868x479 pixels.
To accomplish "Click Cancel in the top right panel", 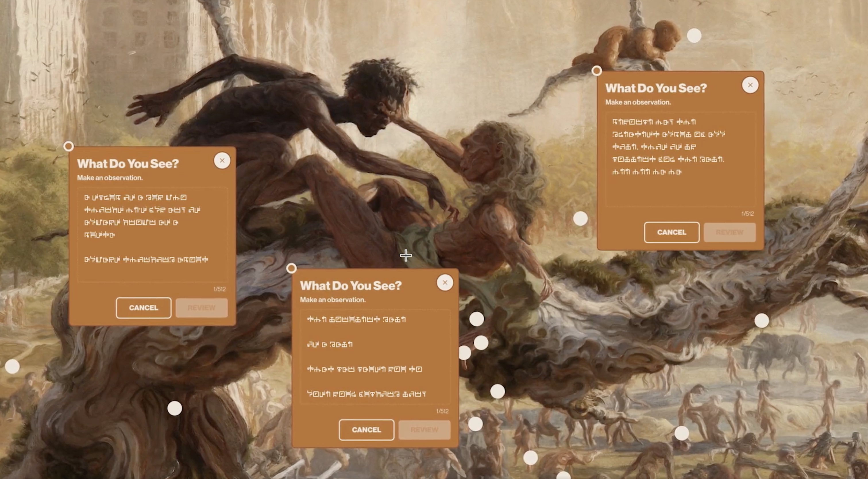I will (672, 232).
